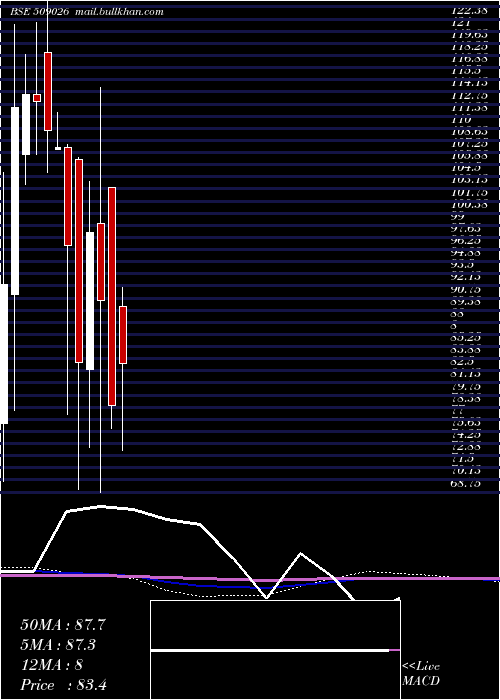Click the 115.5 price axis label
Screen dimensions: 500x700
tap(466, 71)
